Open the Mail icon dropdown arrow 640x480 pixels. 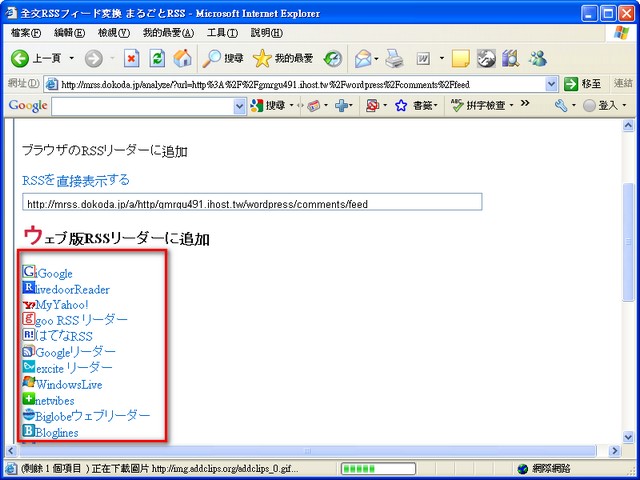pyautogui.click(x=376, y=59)
